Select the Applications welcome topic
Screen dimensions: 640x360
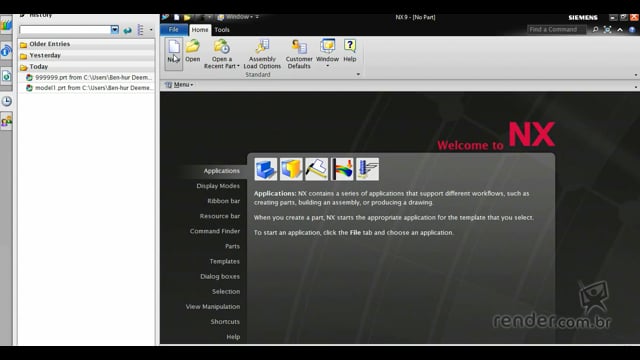(222, 171)
